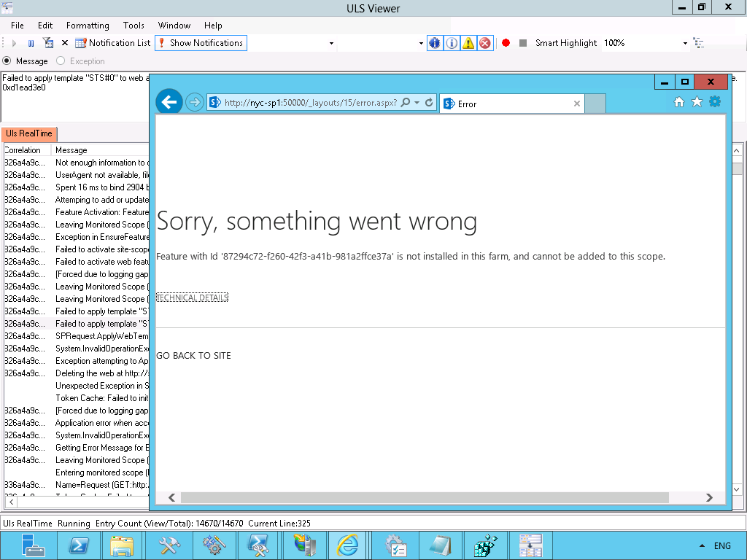Open the Help menu

pos(213,26)
